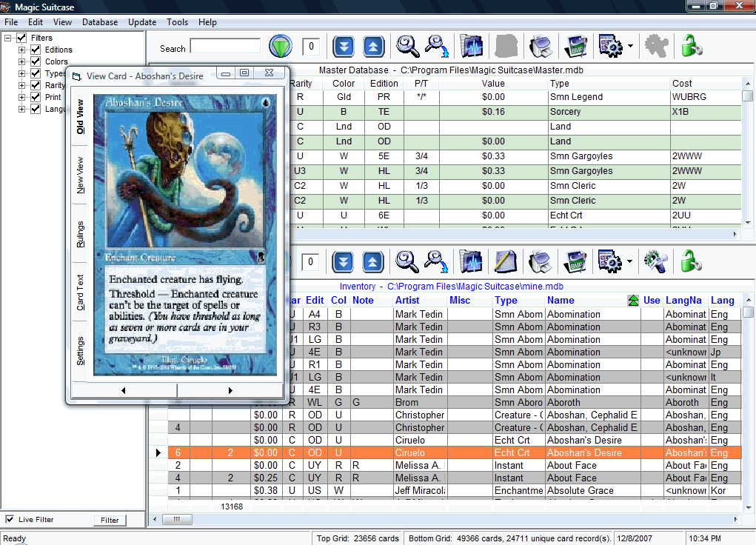Click BMP image icon in Master Database toolbar
The height and width of the screenshot is (545, 756).
pos(575,47)
